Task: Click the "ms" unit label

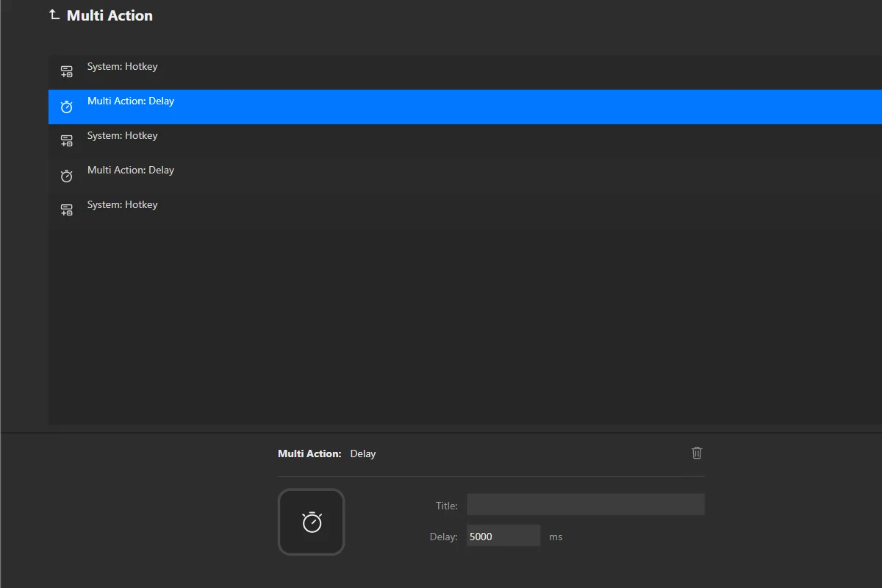Action: pyautogui.click(x=556, y=537)
